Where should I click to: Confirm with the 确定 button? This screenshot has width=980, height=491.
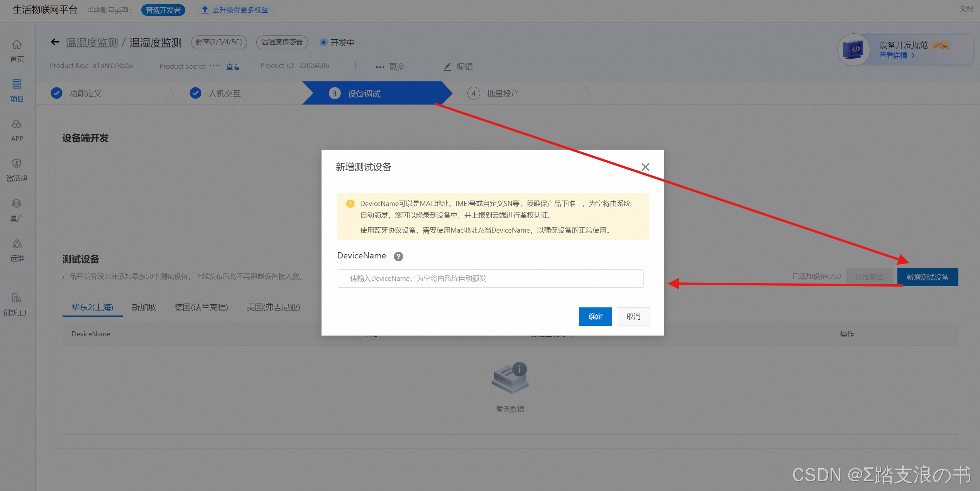coord(595,317)
